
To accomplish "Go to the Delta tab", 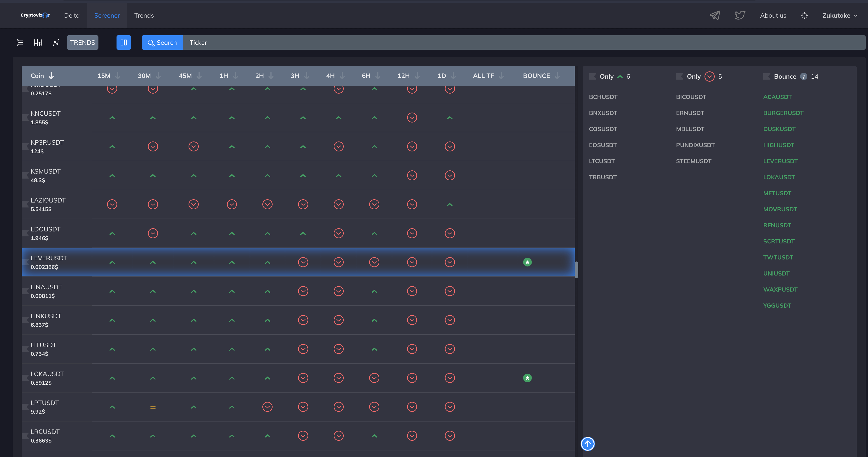I will [72, 16].
